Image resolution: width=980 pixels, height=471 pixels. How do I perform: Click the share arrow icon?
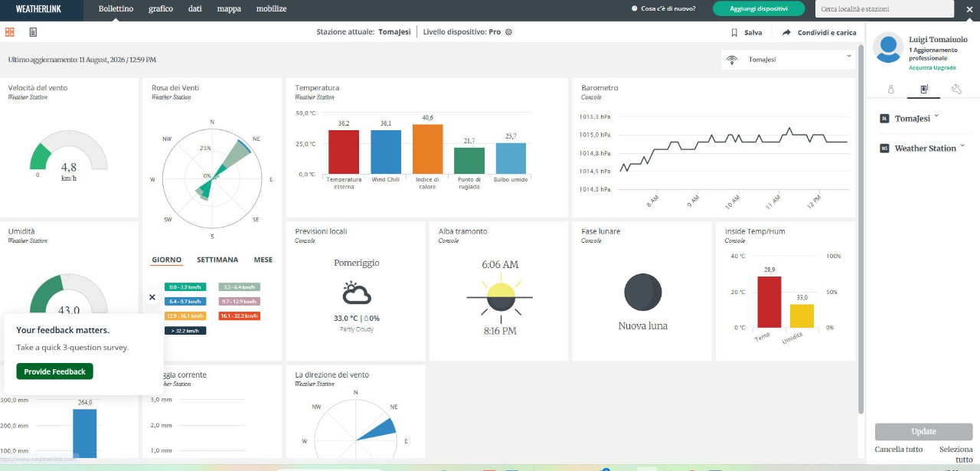(x=786, y=33)
